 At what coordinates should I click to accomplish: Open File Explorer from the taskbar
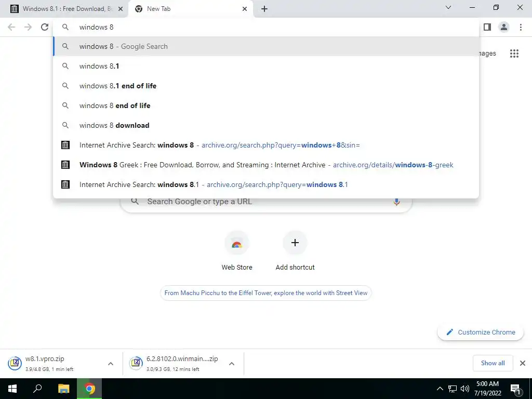(63, 389)
